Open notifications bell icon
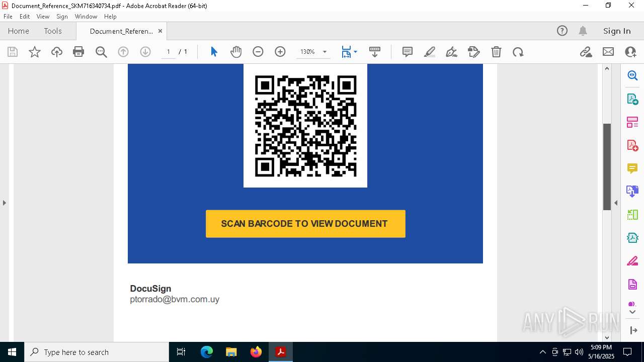The height and width of the screenshot is (362, 644). (x=583, y=31)
